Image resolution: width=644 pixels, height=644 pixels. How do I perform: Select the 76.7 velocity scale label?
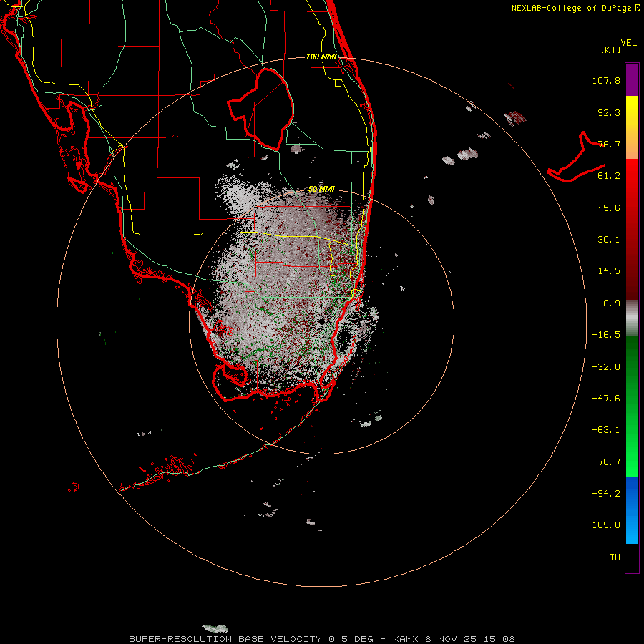[x=609, y=144]
